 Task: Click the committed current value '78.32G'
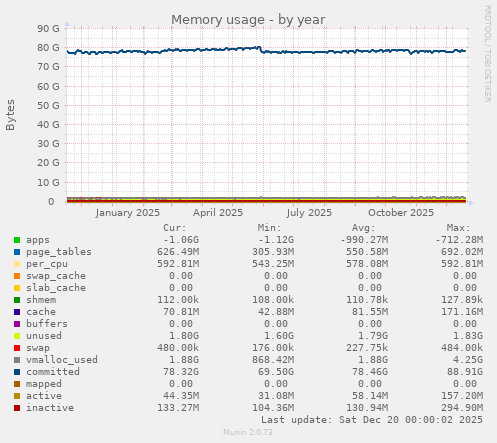click(x=181, y=372)
